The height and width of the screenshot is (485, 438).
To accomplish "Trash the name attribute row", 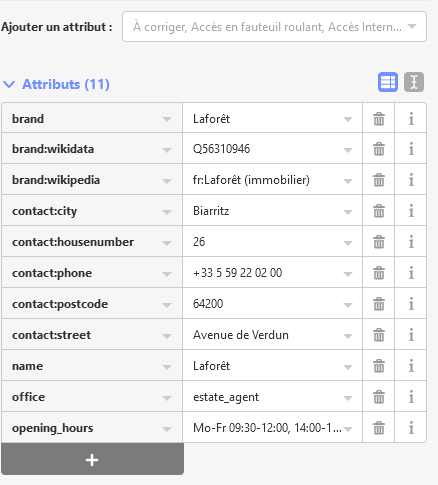I will 379,366.
